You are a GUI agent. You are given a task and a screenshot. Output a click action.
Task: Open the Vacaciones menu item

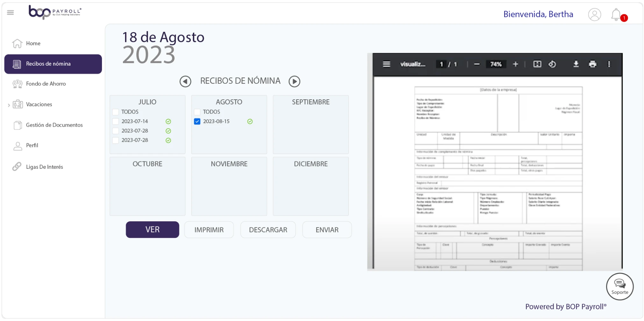point(39,104)
